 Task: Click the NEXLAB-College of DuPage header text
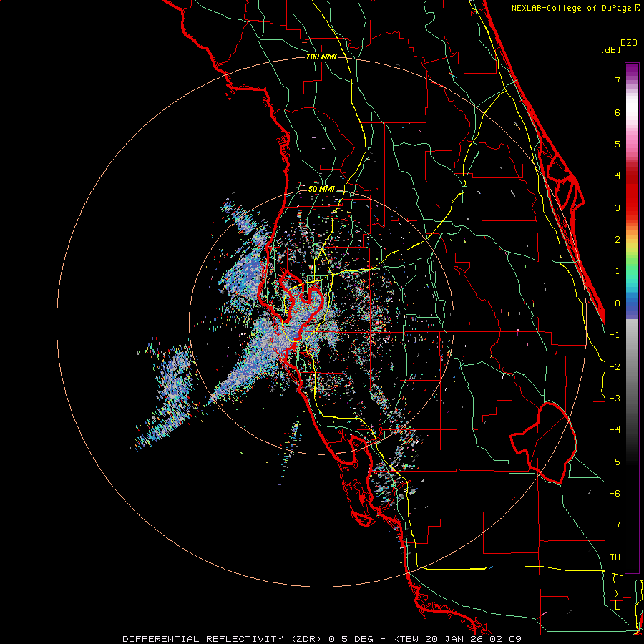click(575, 8)
